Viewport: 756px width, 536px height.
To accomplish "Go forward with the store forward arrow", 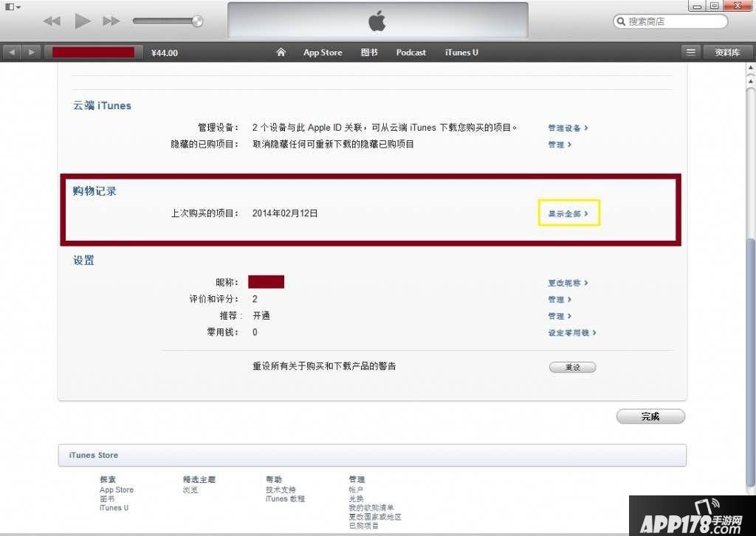I will [31, 52].
